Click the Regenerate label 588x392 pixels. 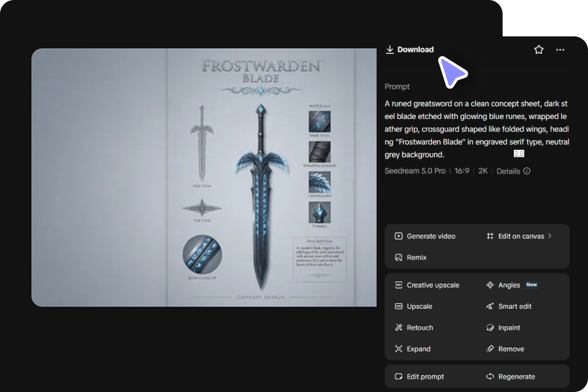tap(517, 376)
